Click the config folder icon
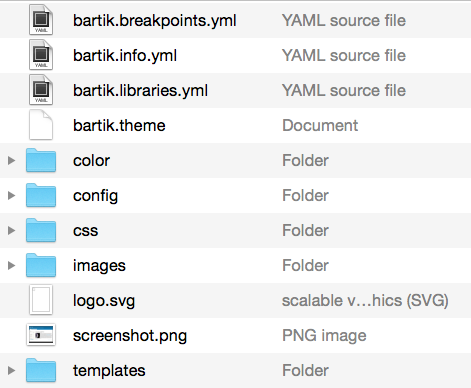 pos(41,195)
